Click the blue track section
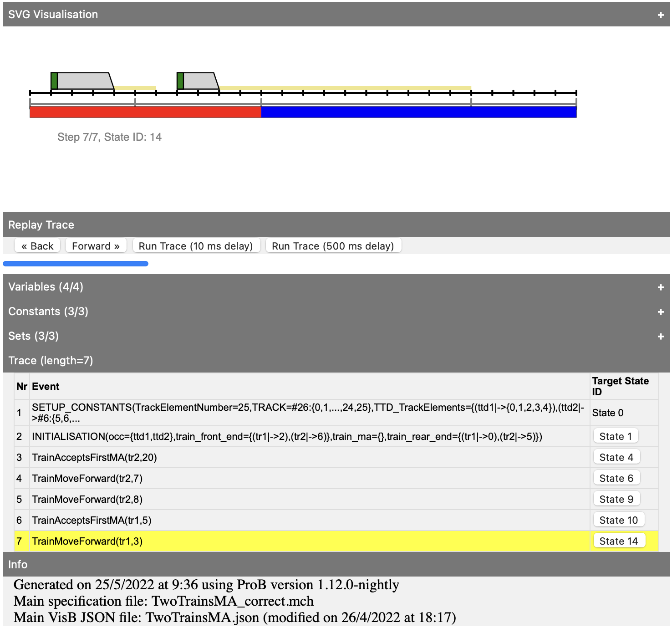Viewport: 672px width, 633px height. click(x=418, y=112)
